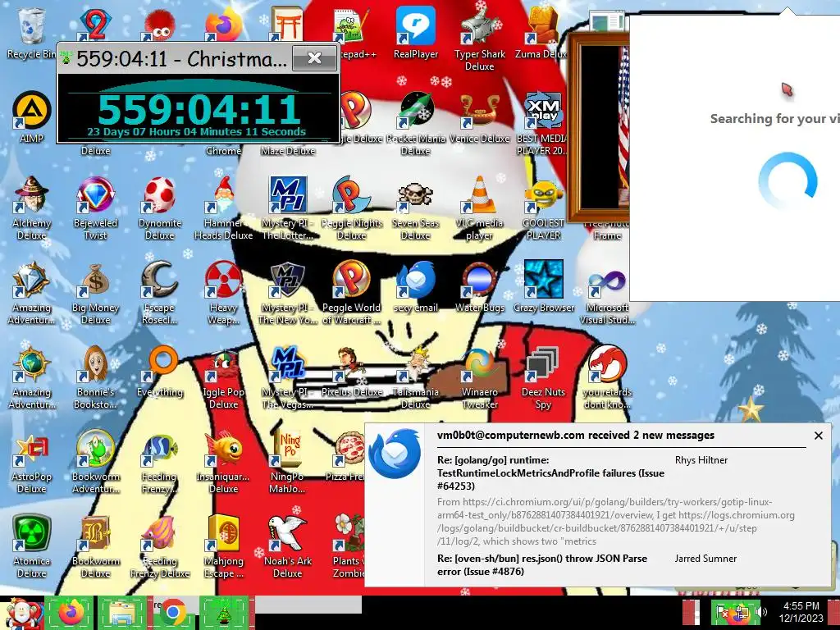This screenshot has height=630, width=840.
Task: Open the Alchemy Deluxe shortcut
Action: pyautogui.click(x=31, y=208)
